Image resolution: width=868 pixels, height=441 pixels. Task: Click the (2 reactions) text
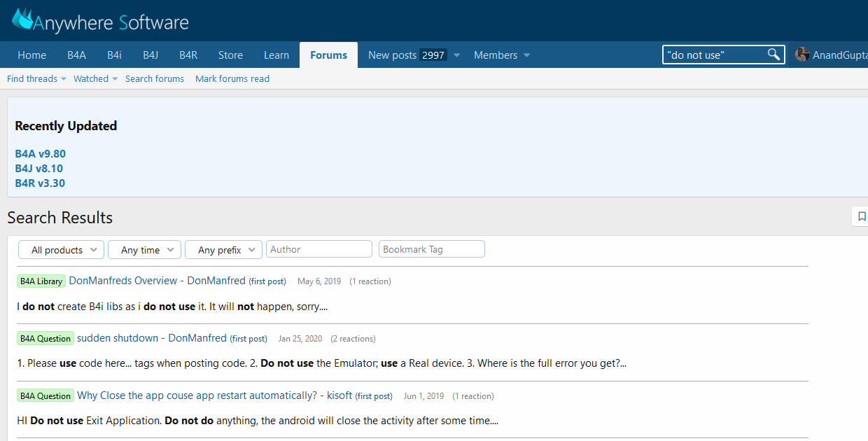click(353, 339)
